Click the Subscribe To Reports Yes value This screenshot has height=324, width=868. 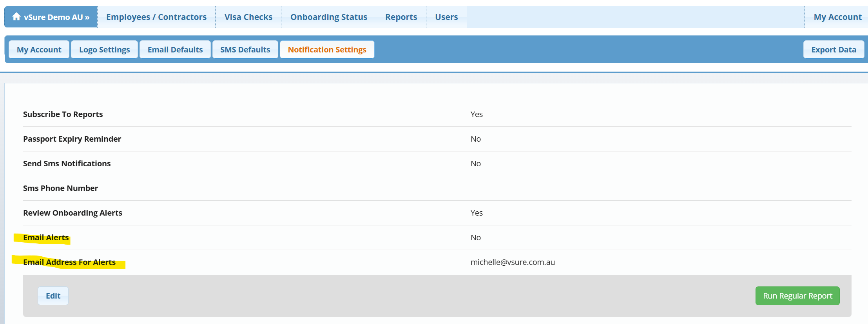coord(477,114)
